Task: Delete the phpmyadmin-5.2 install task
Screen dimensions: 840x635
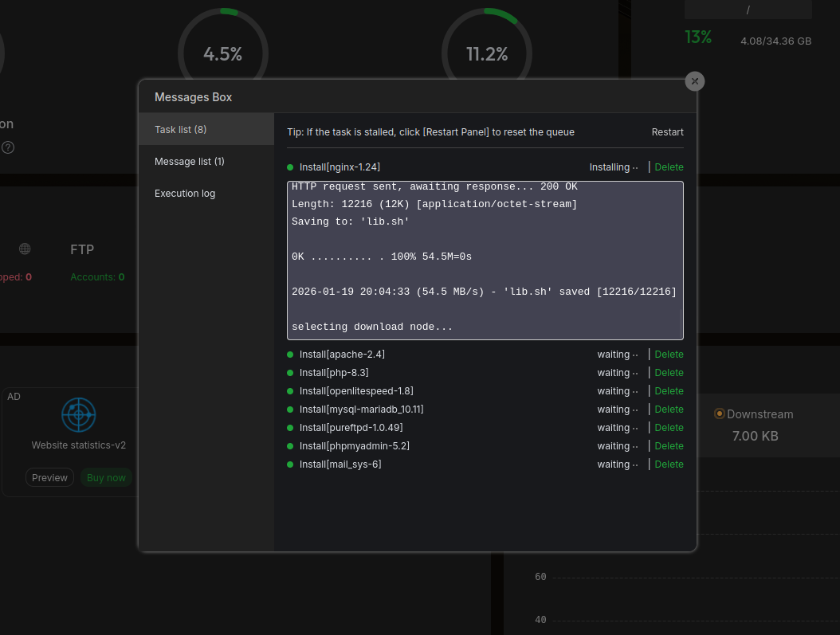Action: point(669,446)
